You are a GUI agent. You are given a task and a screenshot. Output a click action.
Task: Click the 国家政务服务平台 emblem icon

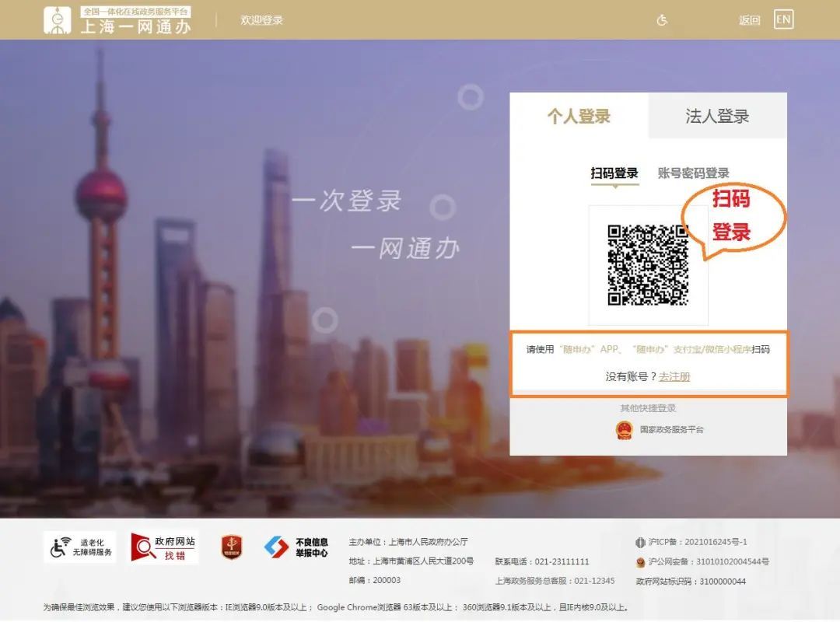click(624, 430)
